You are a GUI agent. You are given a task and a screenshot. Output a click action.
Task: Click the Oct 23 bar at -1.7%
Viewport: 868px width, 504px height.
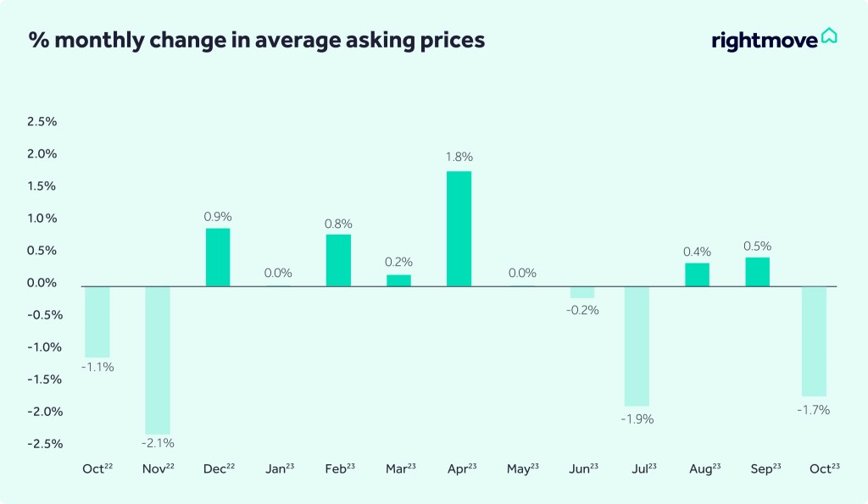[x=814, y=341]
